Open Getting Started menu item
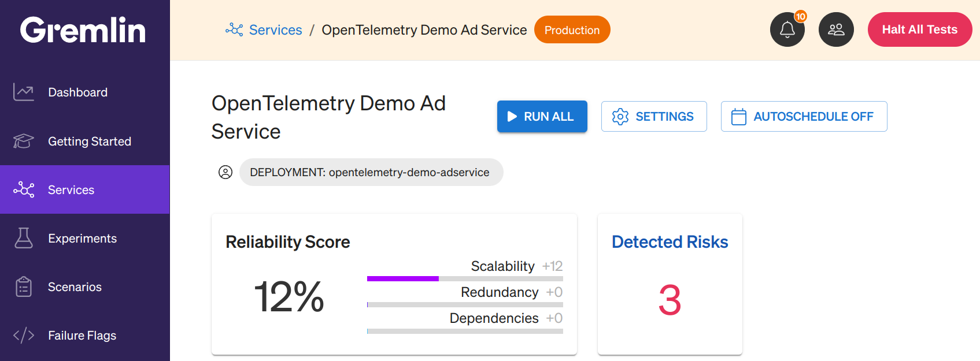This screenshot has height=361, width=980. click(x=85, y=141)
